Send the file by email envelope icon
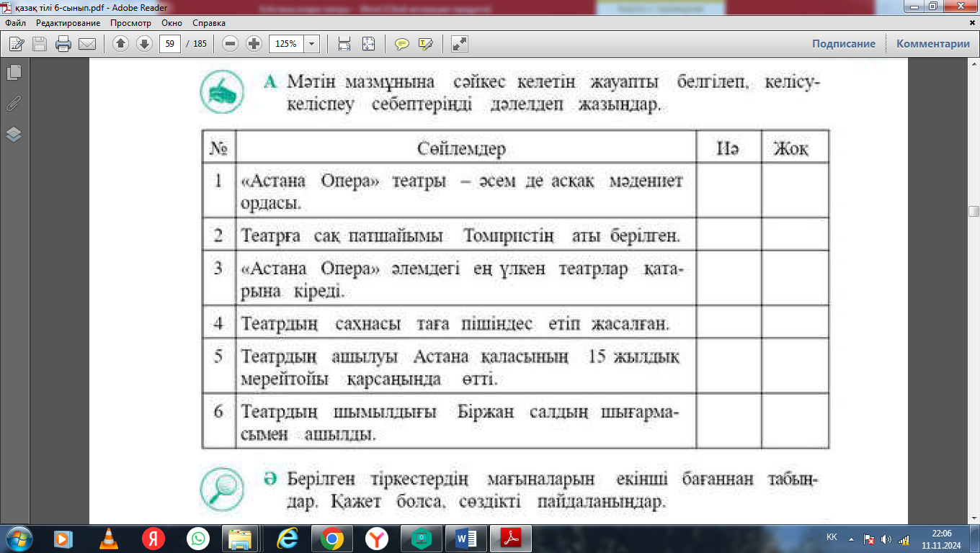The width and height of the screenshot is (980, 553). coord(87,44)
